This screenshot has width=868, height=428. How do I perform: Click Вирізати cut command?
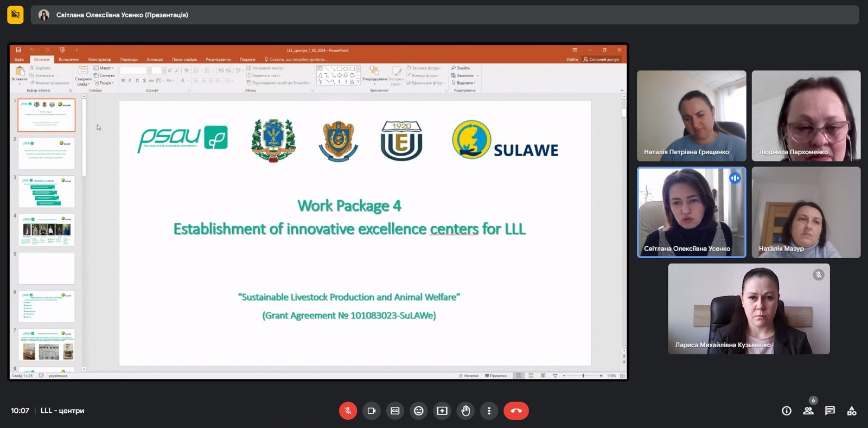[40, 68]
